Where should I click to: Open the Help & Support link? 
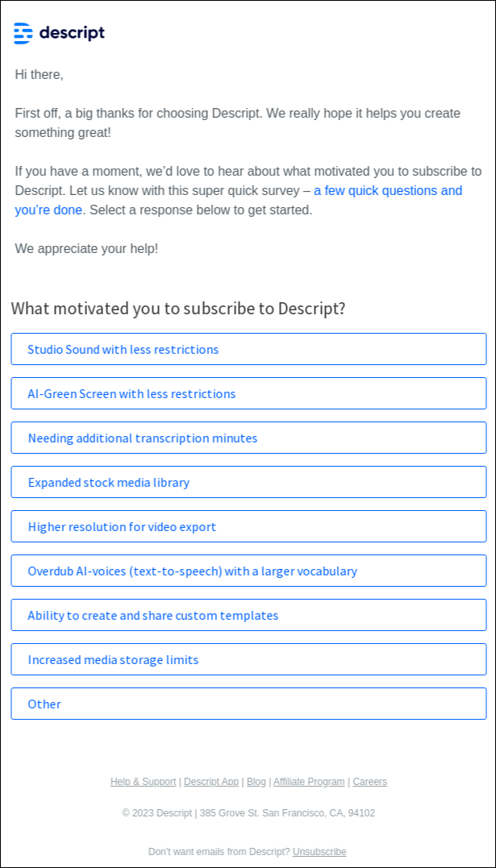[x=143, y=781]
